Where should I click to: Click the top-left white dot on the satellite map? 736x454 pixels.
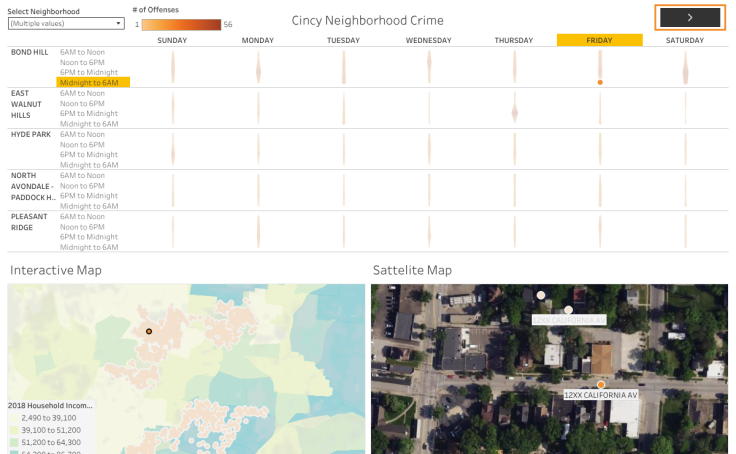click(x=541, y=296)
